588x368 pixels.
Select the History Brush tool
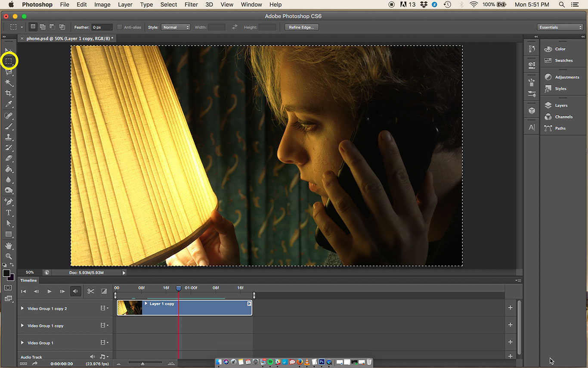click(9, 148)
